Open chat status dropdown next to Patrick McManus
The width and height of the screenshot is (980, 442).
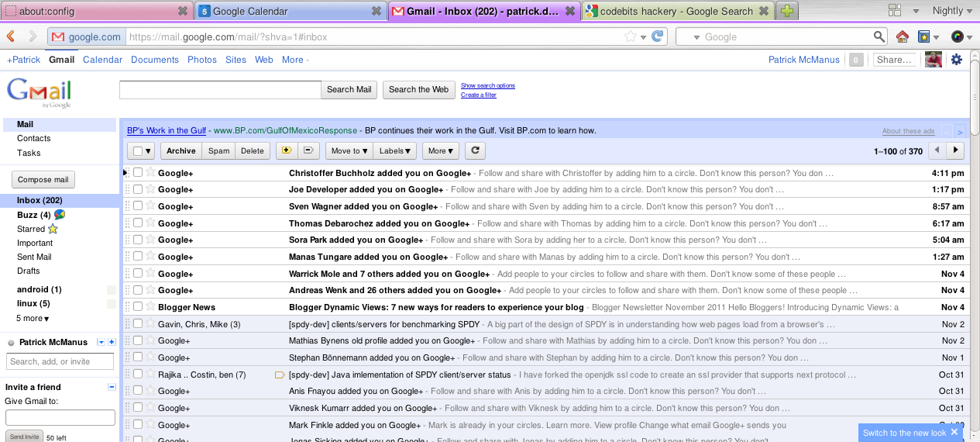coord(101,342)
